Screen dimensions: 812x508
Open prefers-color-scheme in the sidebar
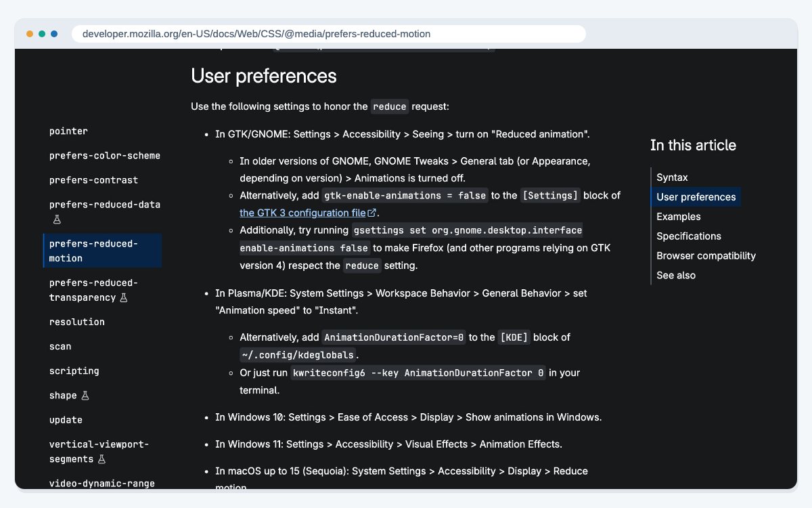(105, 155)
